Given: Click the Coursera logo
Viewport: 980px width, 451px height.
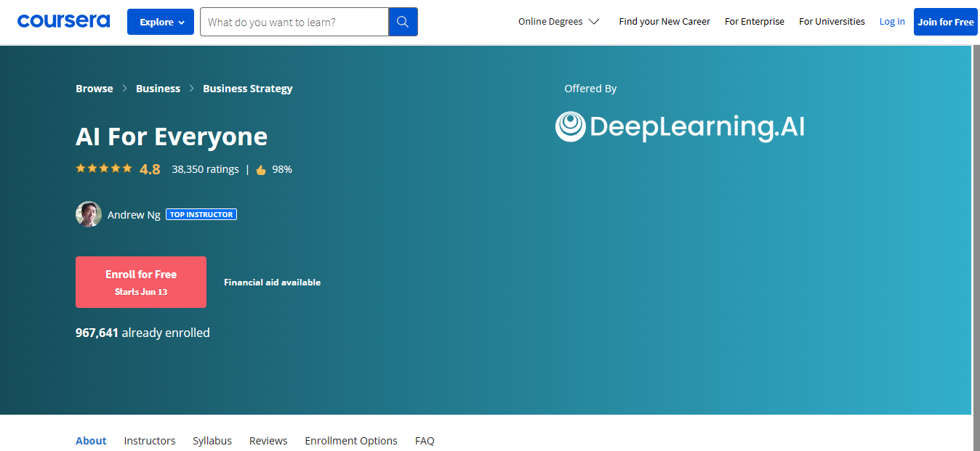Looking at the screenshot, I should point(63,21).
